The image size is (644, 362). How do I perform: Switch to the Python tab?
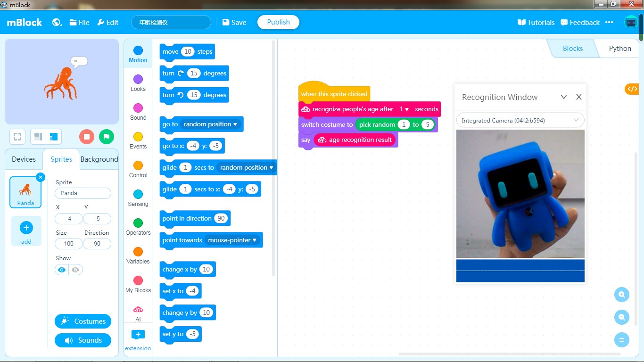[x=619, y=48]
